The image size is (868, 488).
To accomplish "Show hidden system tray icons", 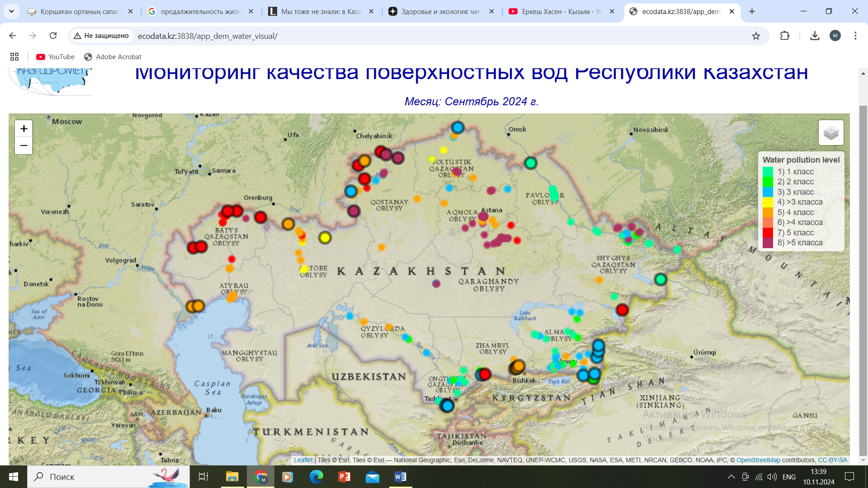I will [731, 477].
